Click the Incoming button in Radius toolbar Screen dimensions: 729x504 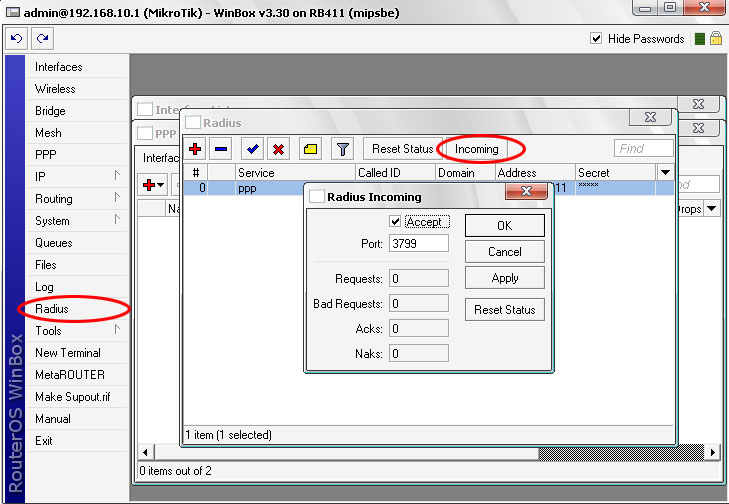(477, 149)
